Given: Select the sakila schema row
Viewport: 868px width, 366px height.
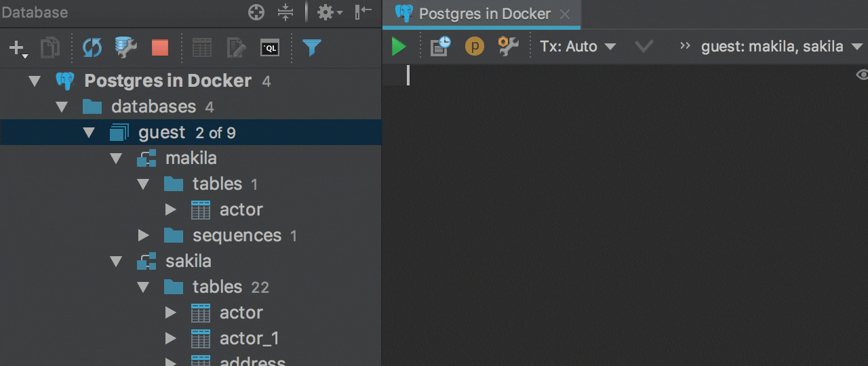Looking at the screenshot, I should pyautogui.click(x=191, y=262).
